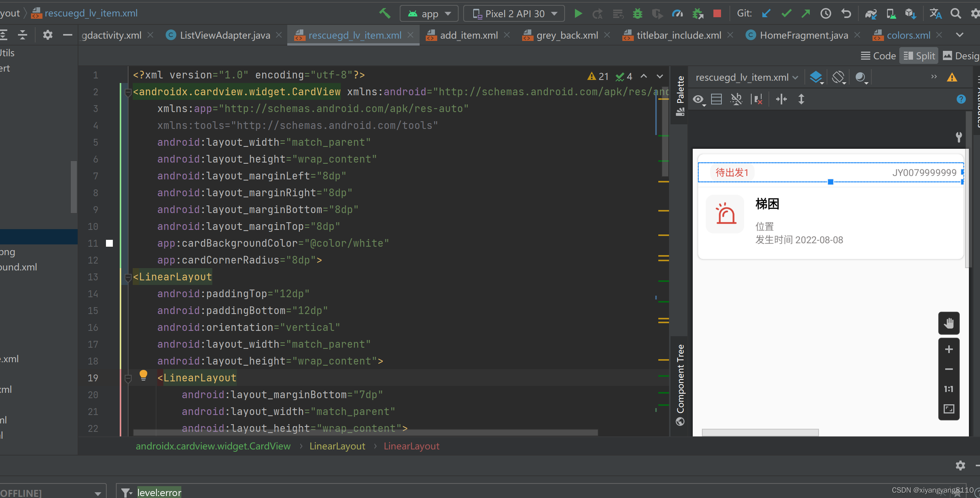Open the blue help question mark icon
Screen dimensions: 980x498
(961, 99)
